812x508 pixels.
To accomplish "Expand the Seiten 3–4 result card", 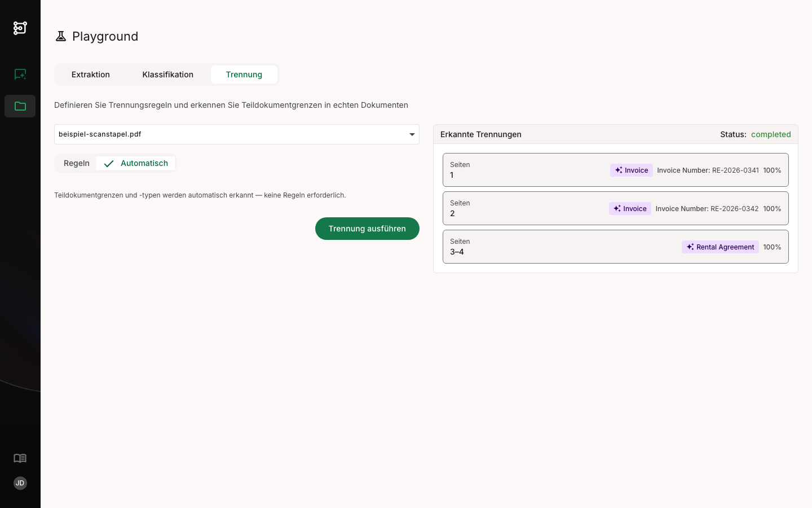I will click(616, 247).
